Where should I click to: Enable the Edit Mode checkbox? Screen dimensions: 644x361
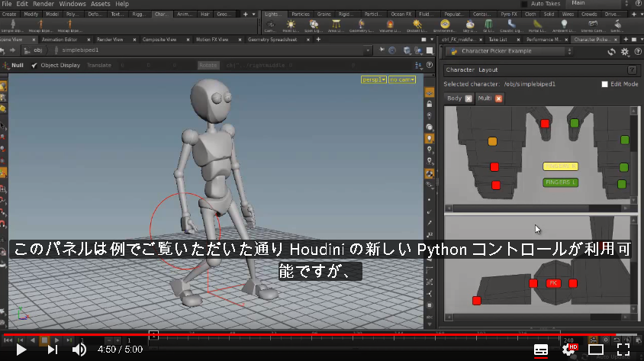tap(604, 84)
